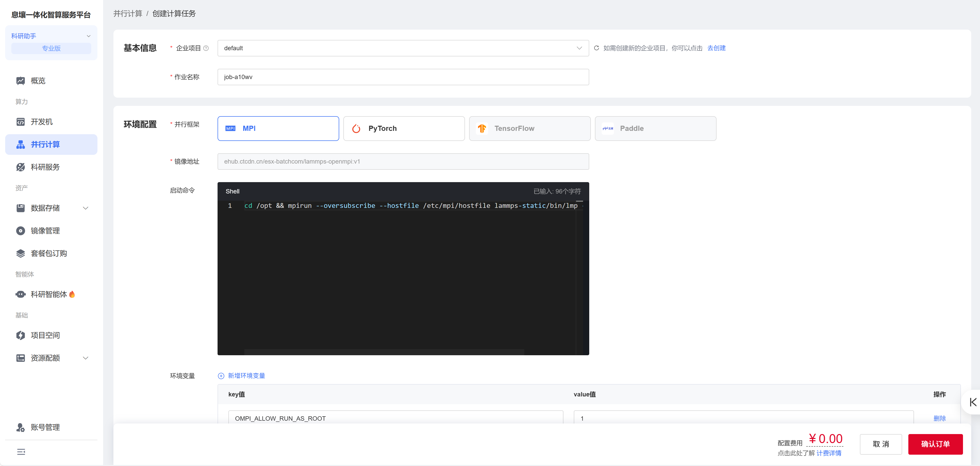The height and width of the screenshot is (466, 980).
Task: Click the 企业项目 help question icon
Action: click(206, 48)
